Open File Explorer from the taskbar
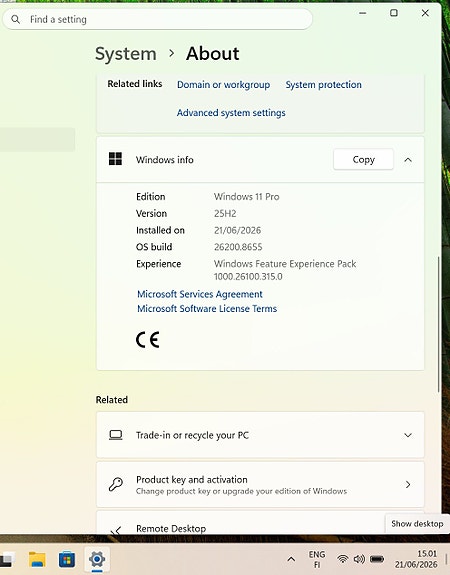The image size is (450, 575). coord(37,560)
